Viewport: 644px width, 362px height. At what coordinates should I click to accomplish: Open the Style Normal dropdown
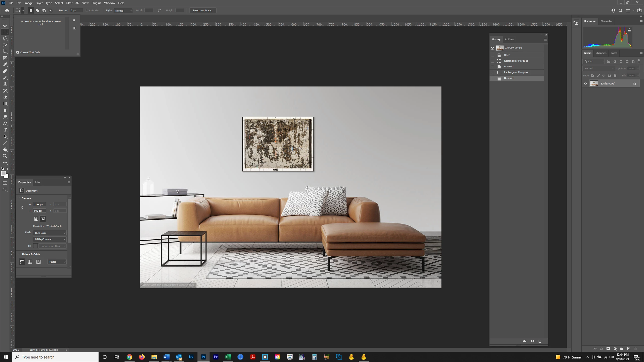pyautogui.click(x=123, y=11)
